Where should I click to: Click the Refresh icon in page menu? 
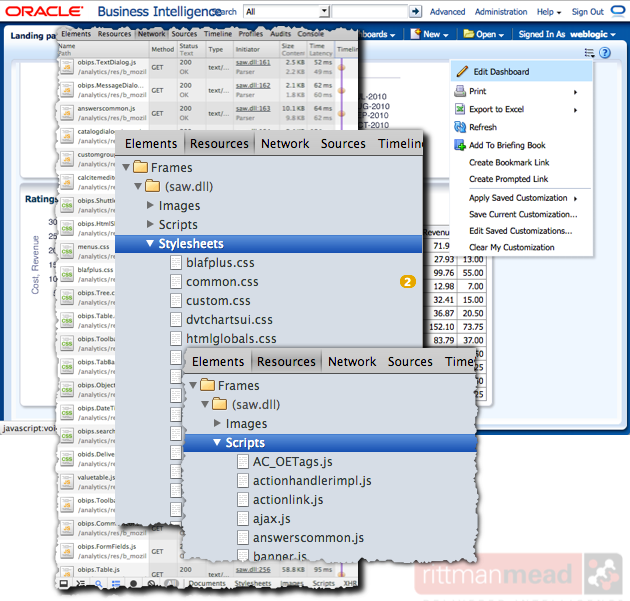[x=460, y=127]
